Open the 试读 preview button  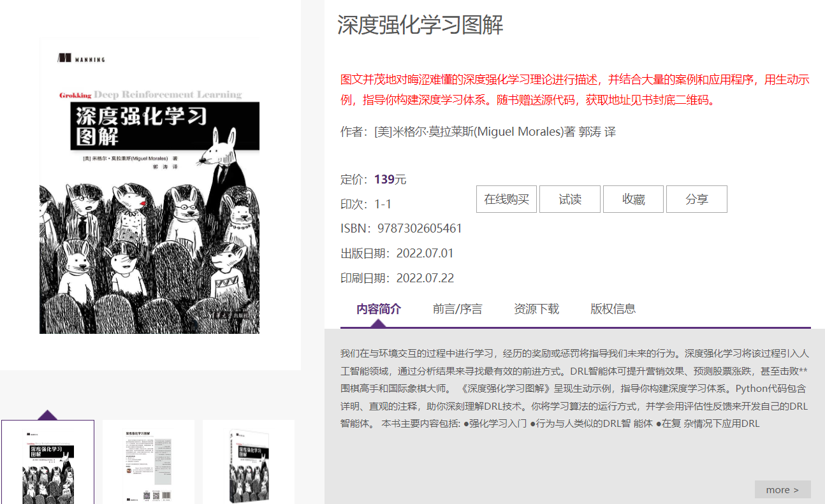570,199
